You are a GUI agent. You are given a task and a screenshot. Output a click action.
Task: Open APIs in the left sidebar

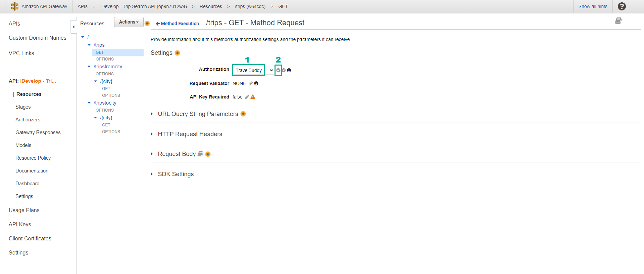pyautogui.click(x=14, y=24)
